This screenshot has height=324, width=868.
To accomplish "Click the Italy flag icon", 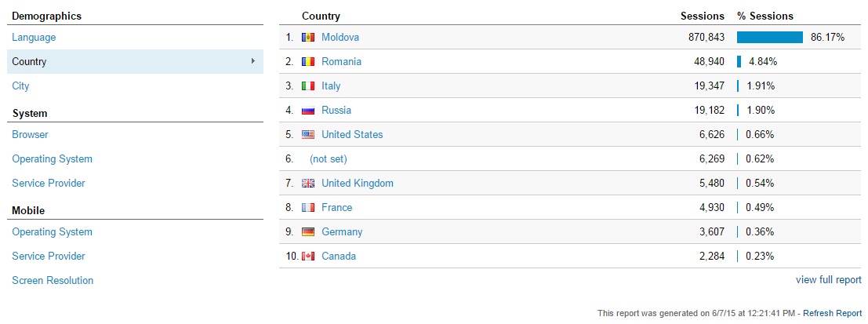I will (x=308, y=86).
